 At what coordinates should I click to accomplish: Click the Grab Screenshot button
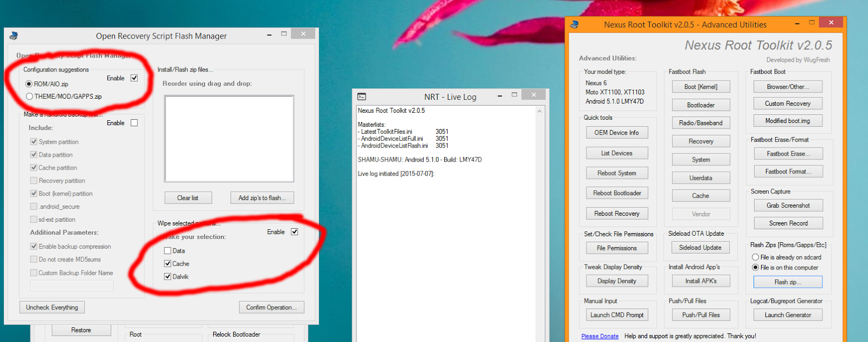click(788, 205)
